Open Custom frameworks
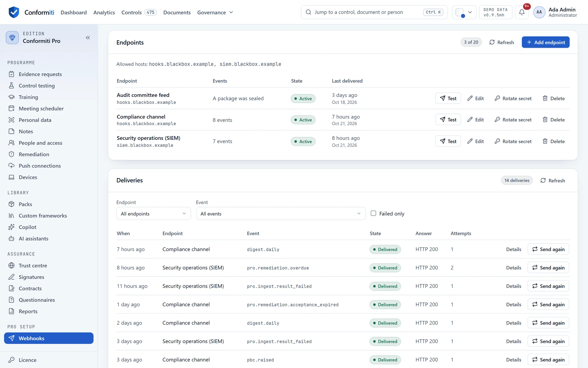This screenshot has width=588, height=368. coord(49,216)
